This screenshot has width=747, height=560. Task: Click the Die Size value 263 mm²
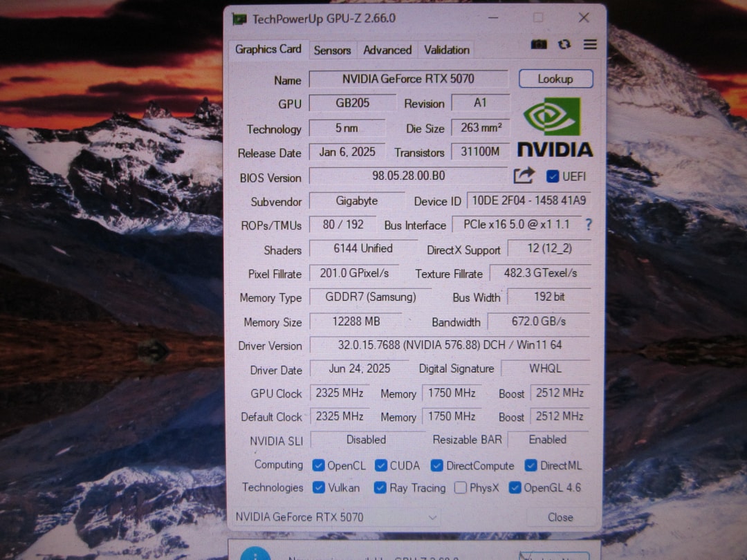tap(480, 128)
